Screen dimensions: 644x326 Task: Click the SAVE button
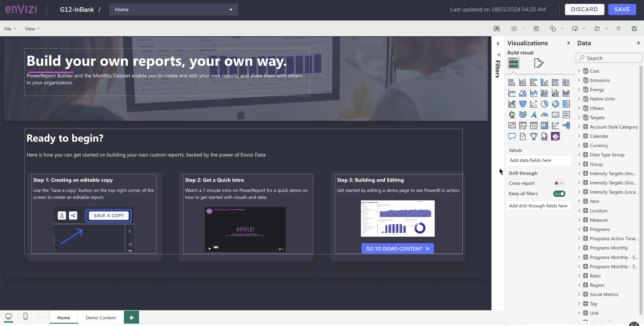click(x=622, y=9)
